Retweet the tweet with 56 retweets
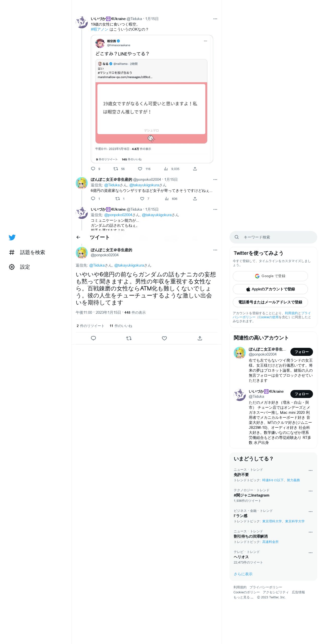The image size is (322, 644). point(116,169)
